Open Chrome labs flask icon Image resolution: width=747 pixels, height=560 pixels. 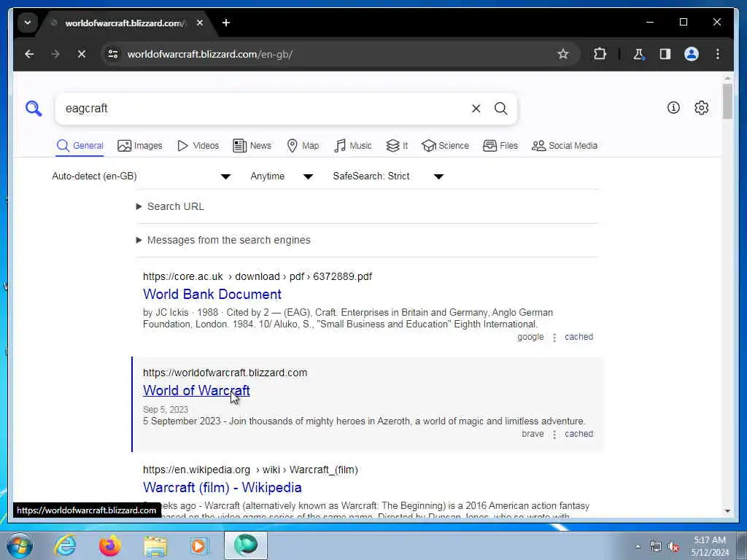(638, 54)
